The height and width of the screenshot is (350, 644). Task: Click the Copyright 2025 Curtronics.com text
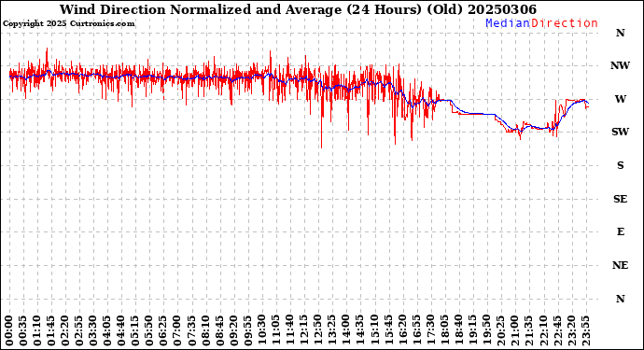(x=68, y=24)
